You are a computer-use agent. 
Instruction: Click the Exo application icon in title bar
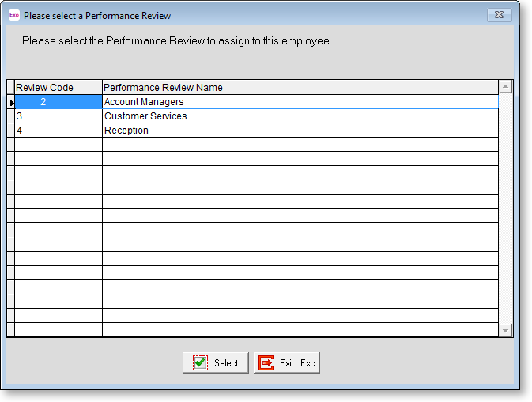tap(13, 15)
